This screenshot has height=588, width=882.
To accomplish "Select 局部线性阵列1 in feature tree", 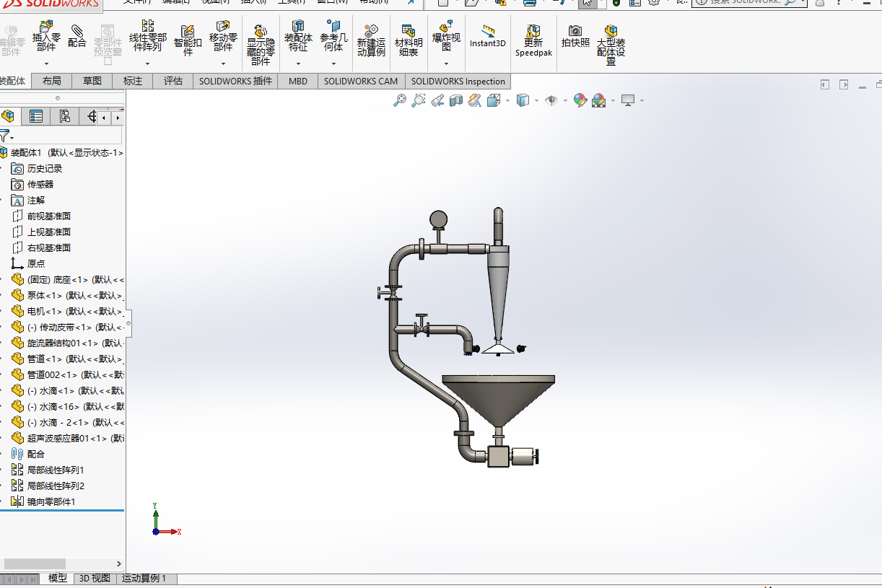I will 48,470.
